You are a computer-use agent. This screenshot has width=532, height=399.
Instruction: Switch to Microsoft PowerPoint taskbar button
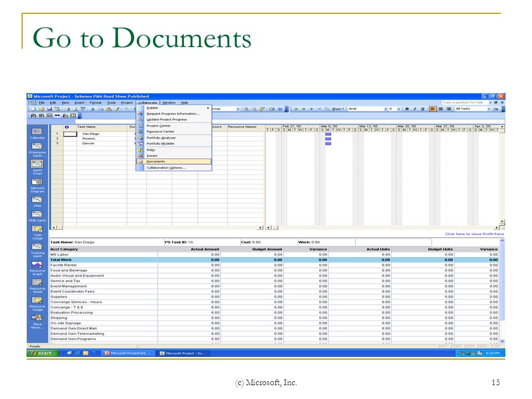(128, 353)
